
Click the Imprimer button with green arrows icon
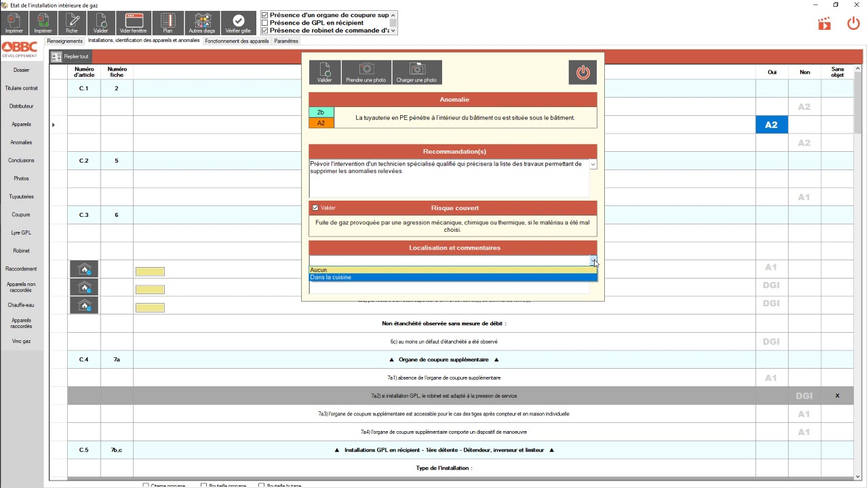(43, 23)
